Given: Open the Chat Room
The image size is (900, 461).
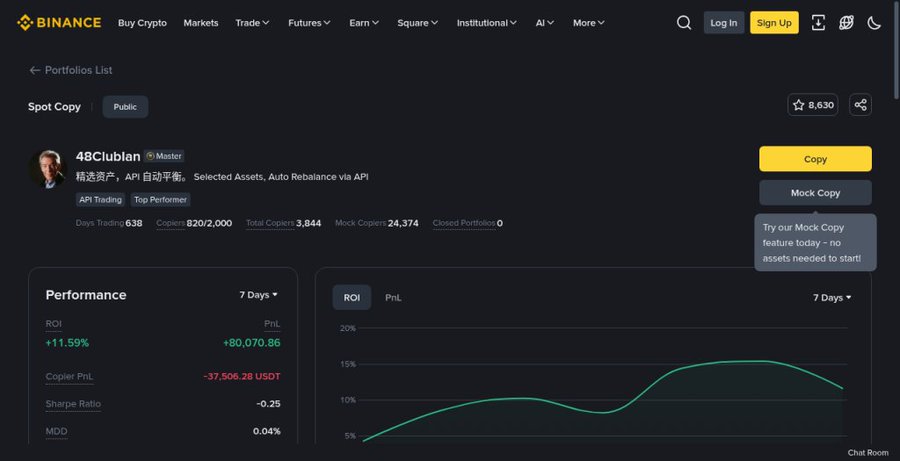Looking at the screenshot, I should pos(867,453).
